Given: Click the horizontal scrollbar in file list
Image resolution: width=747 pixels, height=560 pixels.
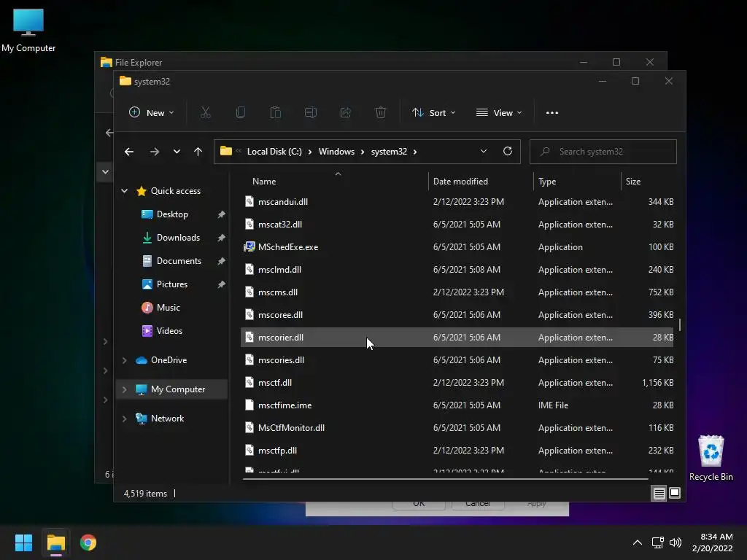Looking at the screenshot, I should pos(445,478).
